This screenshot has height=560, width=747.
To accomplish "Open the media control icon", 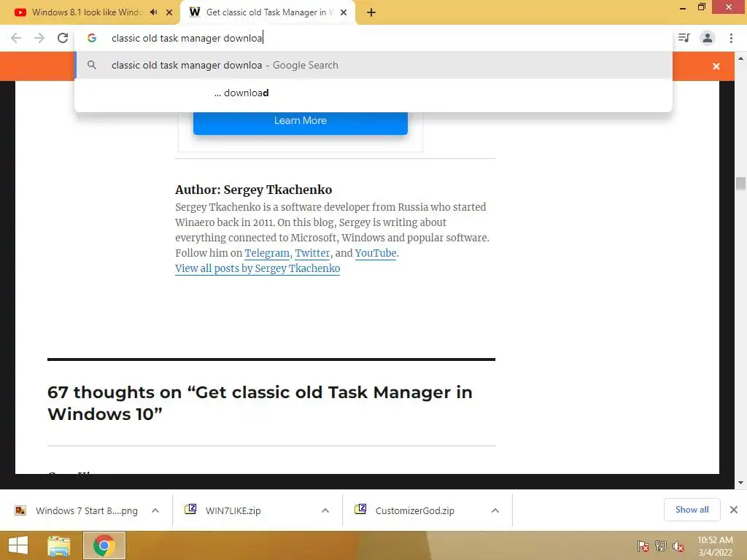I will (x=684, y=38).
